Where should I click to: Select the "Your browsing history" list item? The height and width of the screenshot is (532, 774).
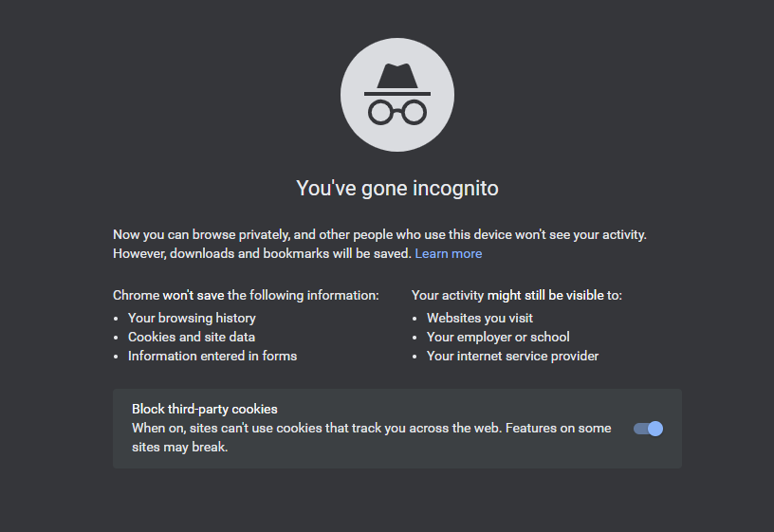click(192, 319)
